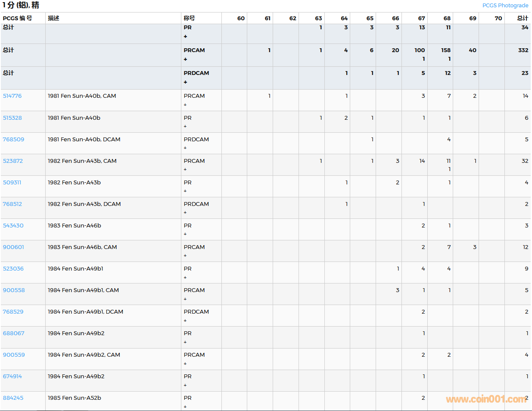Viewport: 532px width, 411px height.
Task: Click coin number 768509 link
Action: [13, 140]
